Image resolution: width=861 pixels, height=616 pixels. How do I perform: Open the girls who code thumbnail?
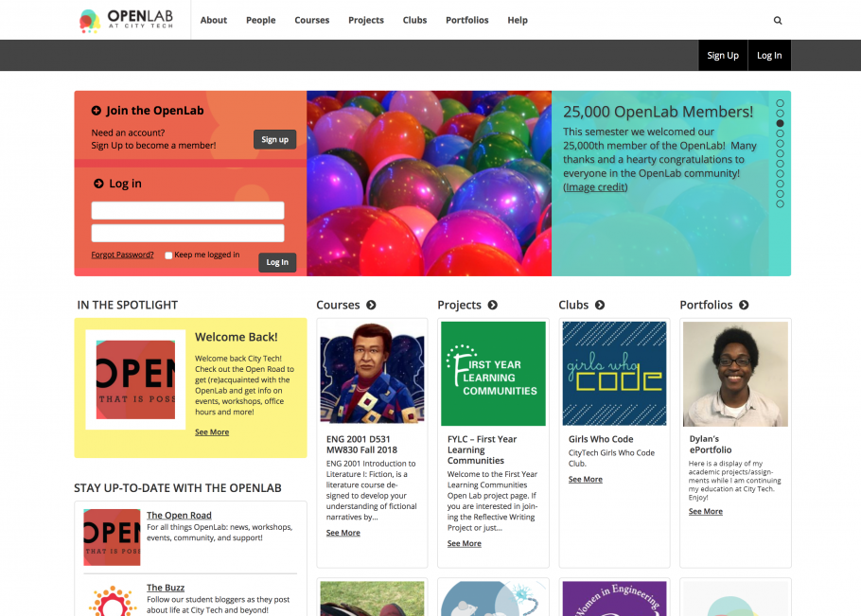[614, 374]
